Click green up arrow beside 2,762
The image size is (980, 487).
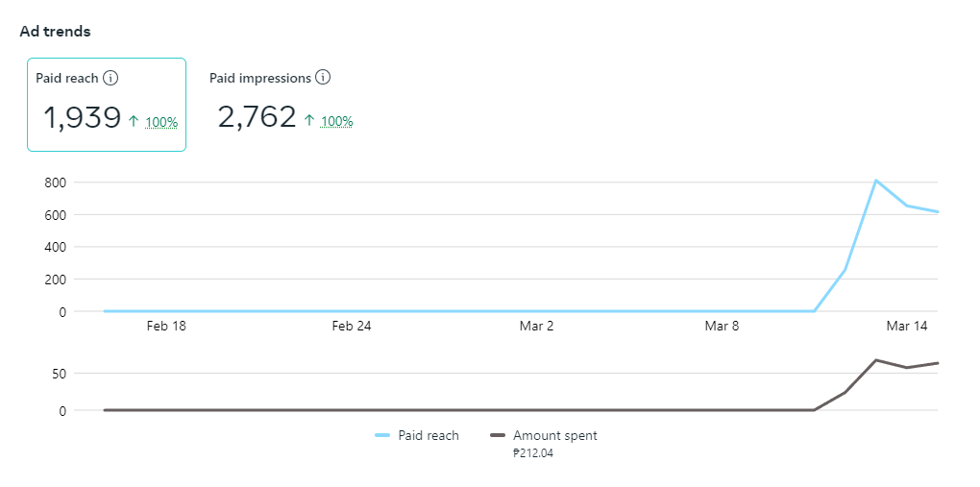coord(308,121)
